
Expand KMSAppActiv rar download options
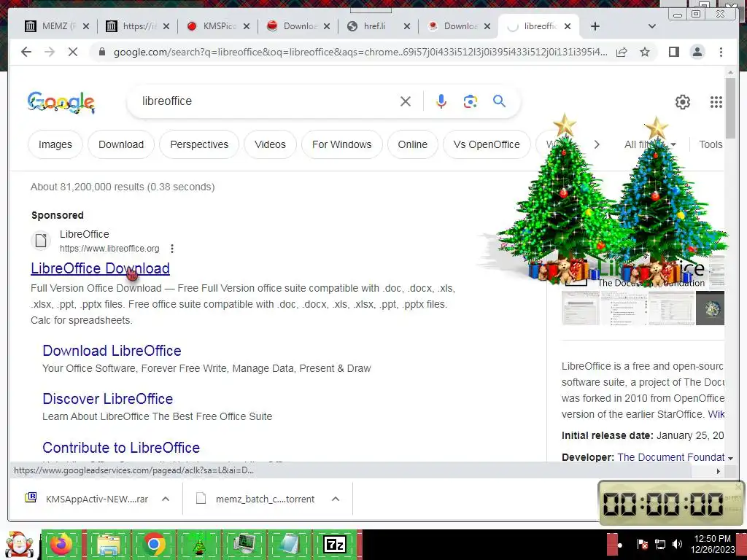pyautogui.click(x=166, y=499)
